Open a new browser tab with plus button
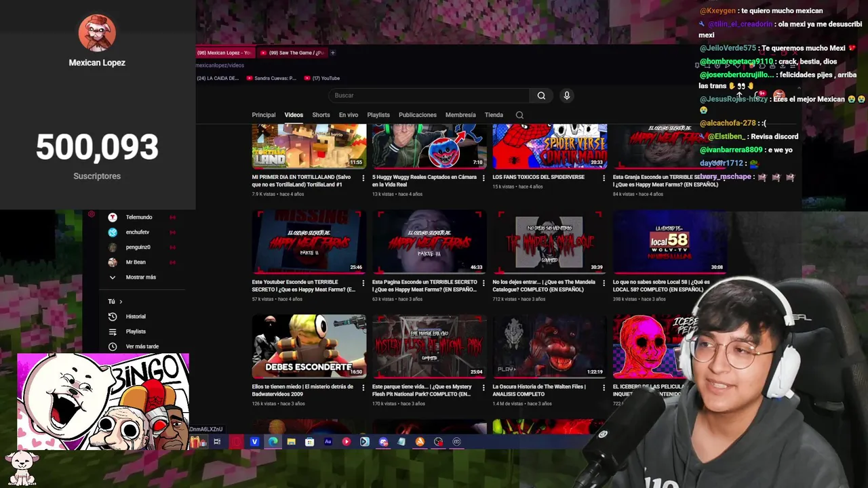Screen dimensions: 868x488 332,53
